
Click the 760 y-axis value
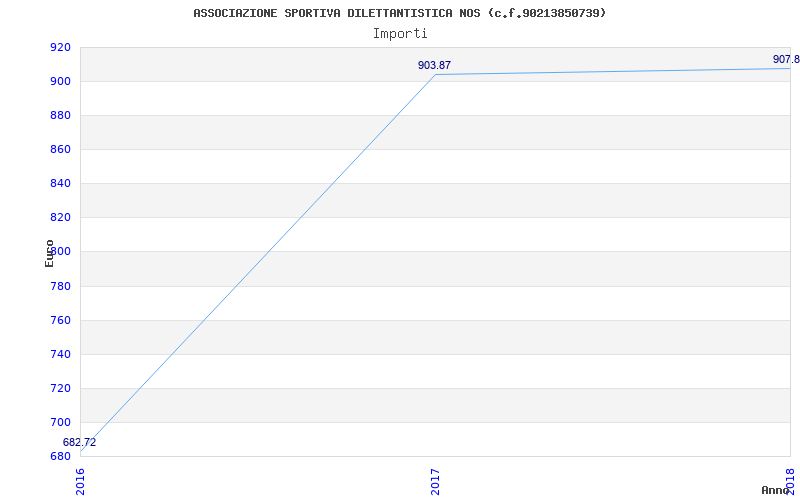[60, 320]
